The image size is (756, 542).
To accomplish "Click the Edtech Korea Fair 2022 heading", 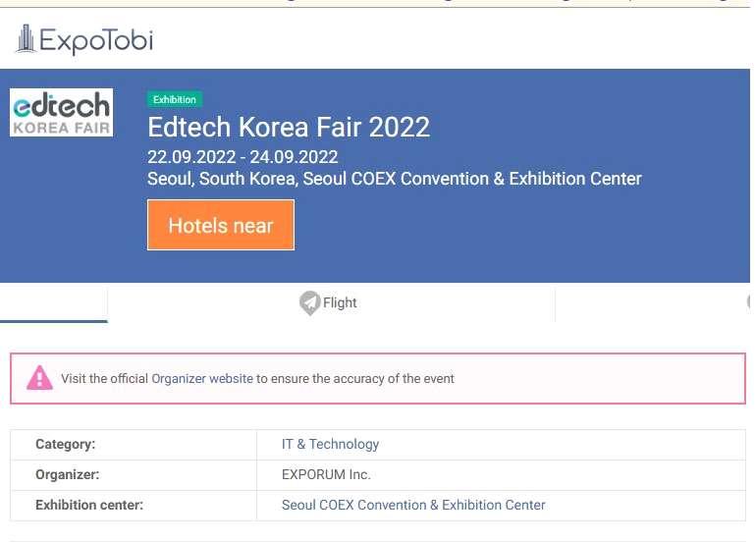I will pos(289,127).
